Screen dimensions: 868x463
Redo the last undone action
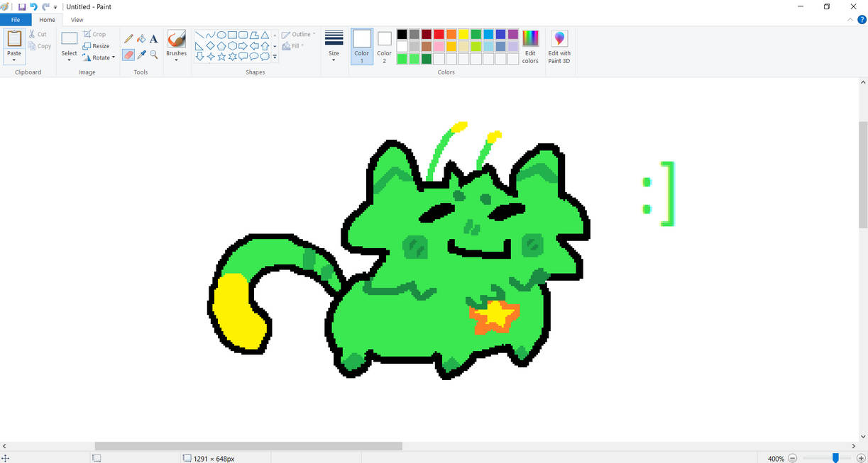pos(45,6)
